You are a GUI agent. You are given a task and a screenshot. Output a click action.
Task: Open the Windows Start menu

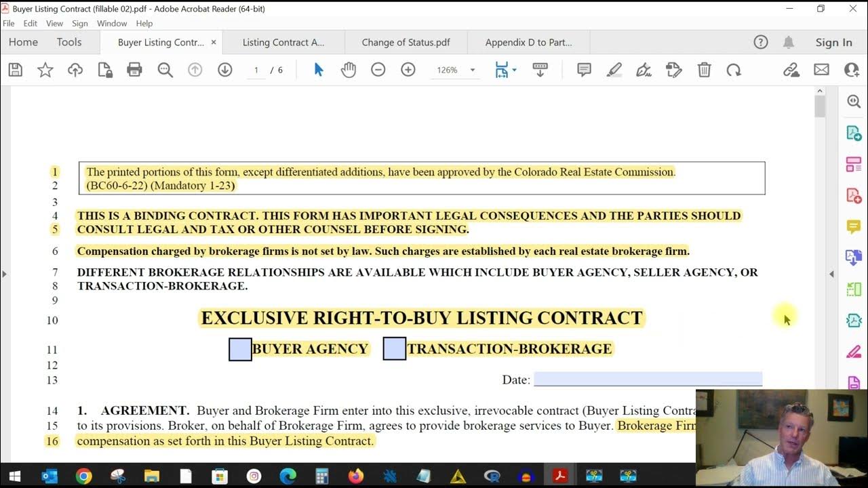point(15,476)
